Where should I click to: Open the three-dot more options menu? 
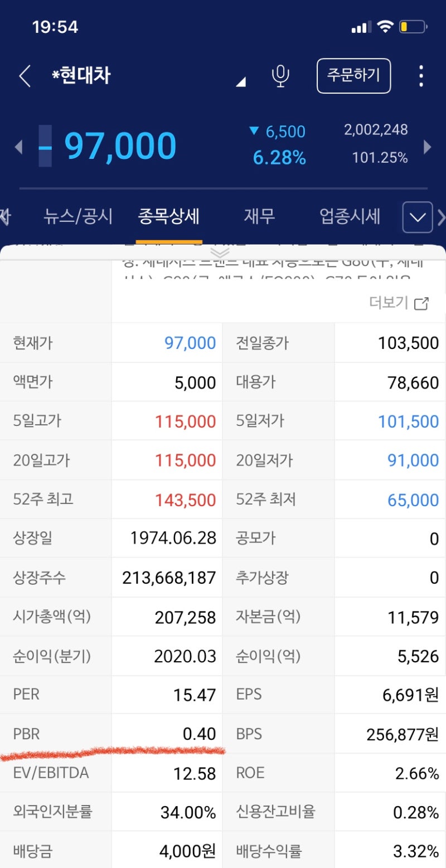point(421,76)
